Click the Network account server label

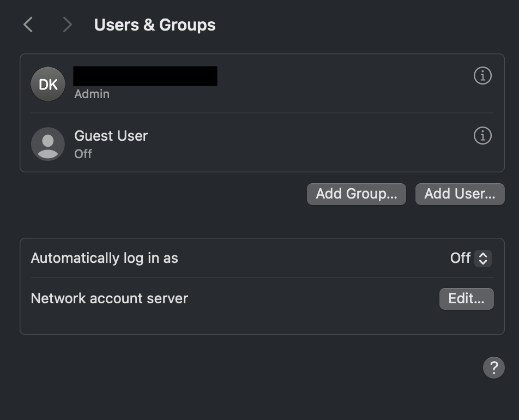click(x=110, y=298)
